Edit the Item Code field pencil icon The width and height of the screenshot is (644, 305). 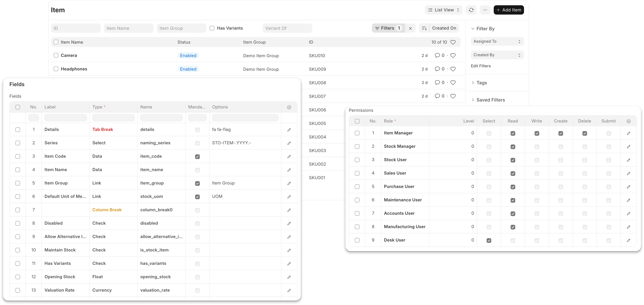[x=289, y=156]
